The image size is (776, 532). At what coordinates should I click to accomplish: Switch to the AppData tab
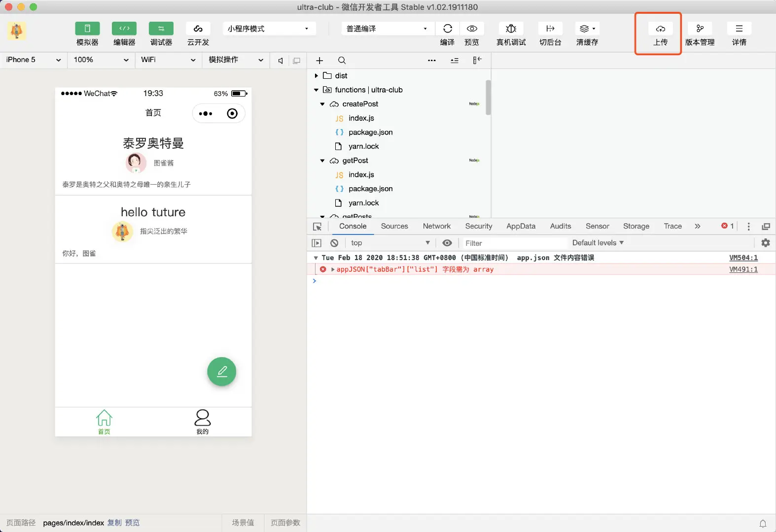pyautogui.click(x=521, y=226)
